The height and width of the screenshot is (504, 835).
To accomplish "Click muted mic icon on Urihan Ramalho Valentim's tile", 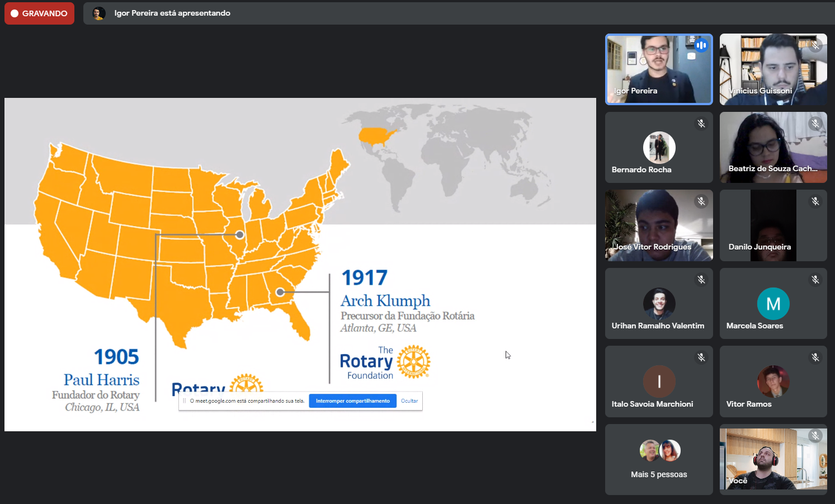I will point(701,280).
